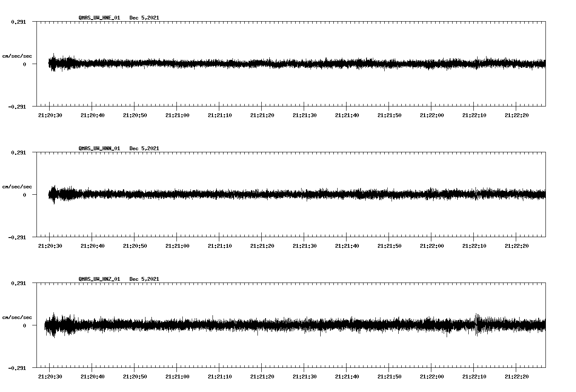The height and width of the screenshot is (392, 576).
Task: Click the upper 0.291 axis value on HNN plot
Action: click(18, 153)
